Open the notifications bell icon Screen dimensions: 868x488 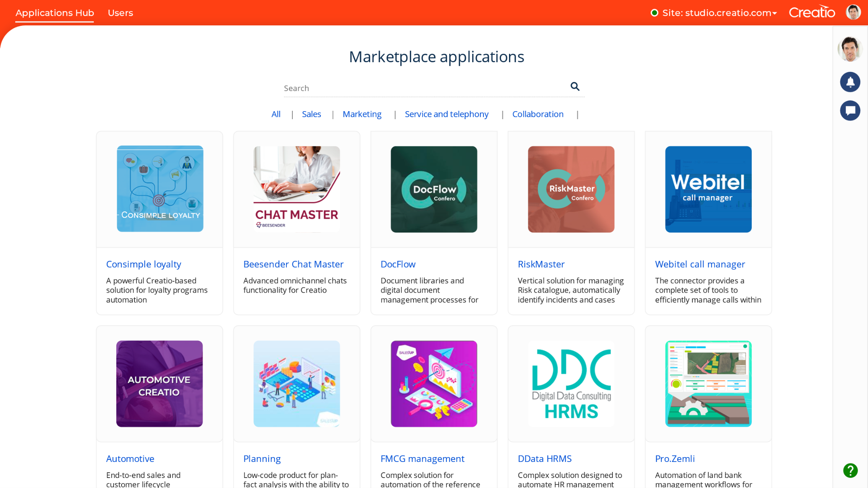(850, 82)
